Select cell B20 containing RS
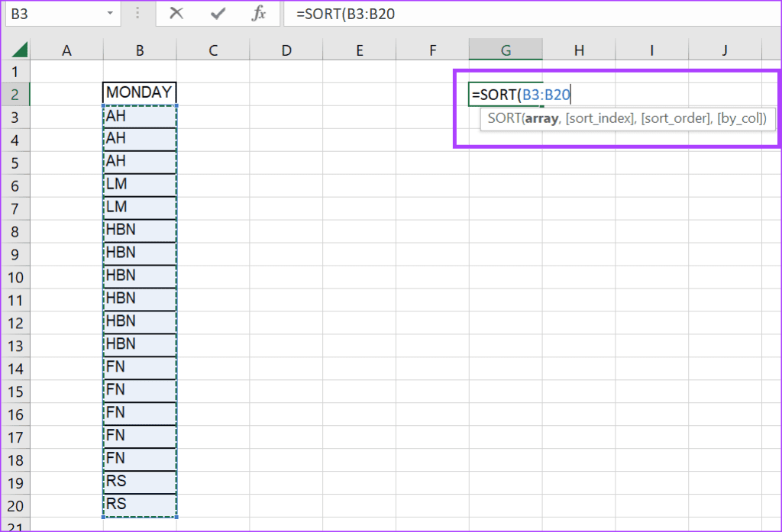Viewport: 782px width, 532px height. [x=140, y=505]
